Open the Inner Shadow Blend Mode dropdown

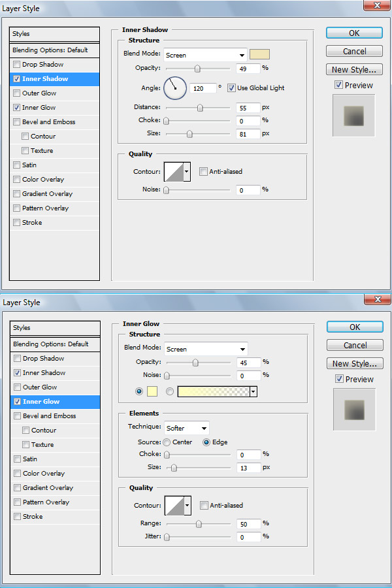click(206, 55)
